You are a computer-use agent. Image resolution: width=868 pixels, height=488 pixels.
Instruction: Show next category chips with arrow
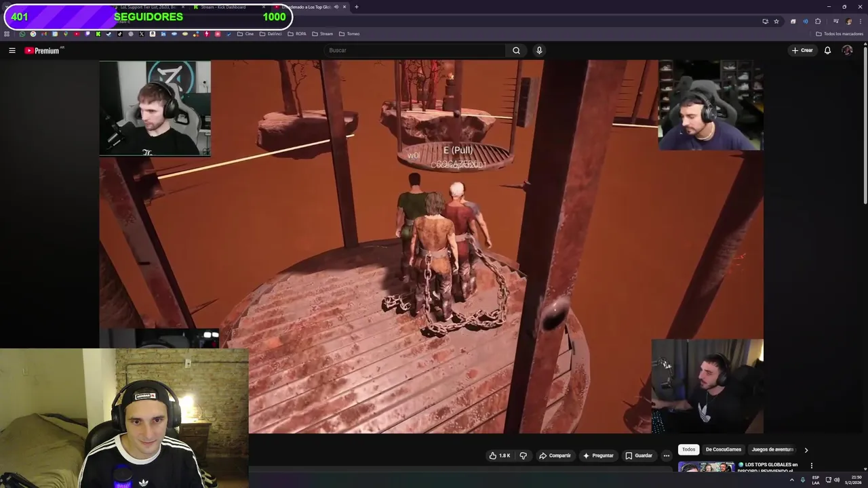806,449
